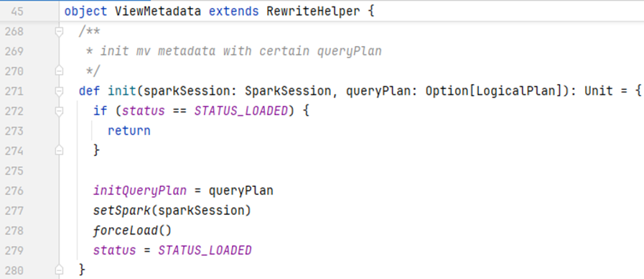
Task: Click the ViewMetadata object name
Action: coord(158,11)
